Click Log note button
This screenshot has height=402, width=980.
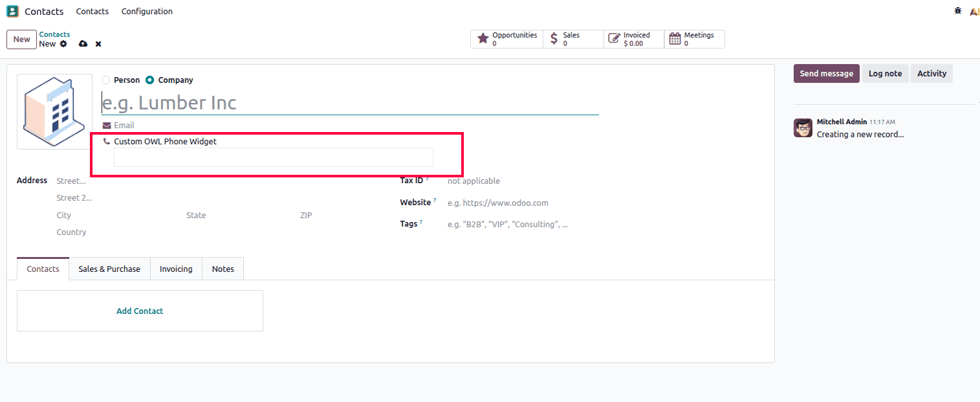(x=885, y=73)
